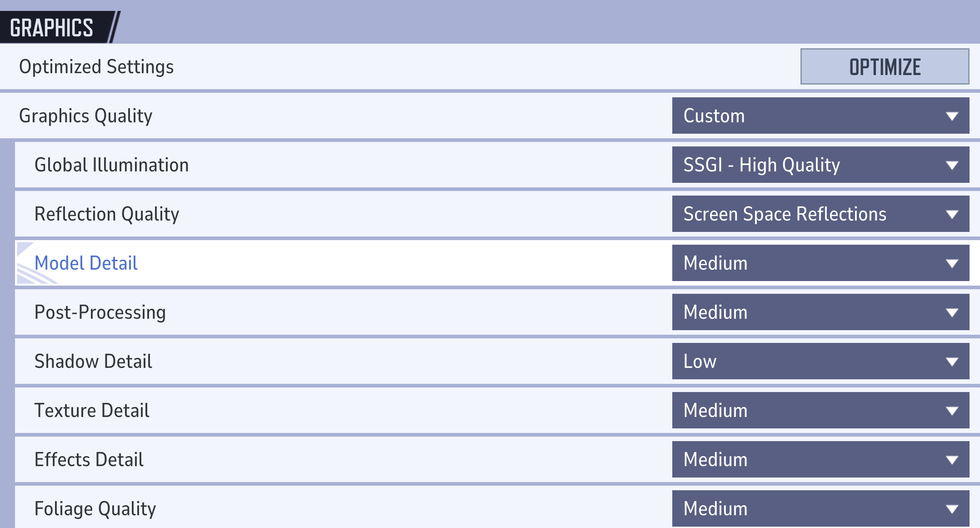Viewport: 980px width, 528px height.
Task: Open the Shadow Detail dropdown
Action: pos(820,361)
